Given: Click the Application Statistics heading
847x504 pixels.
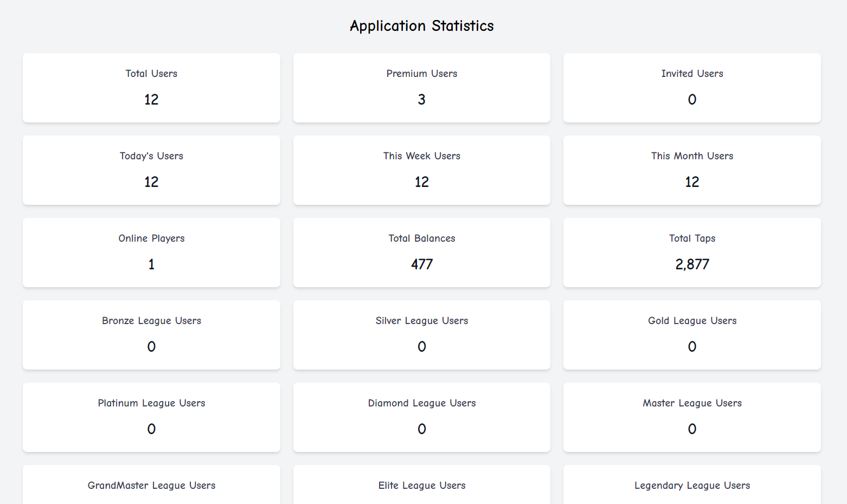Looking at the screenshot, I should 422,26.
